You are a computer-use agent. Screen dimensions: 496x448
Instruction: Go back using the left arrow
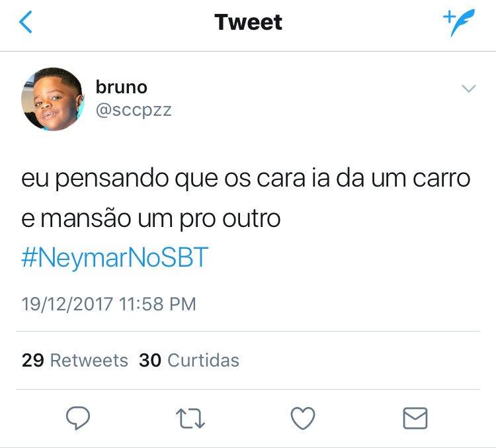[26, 22]
